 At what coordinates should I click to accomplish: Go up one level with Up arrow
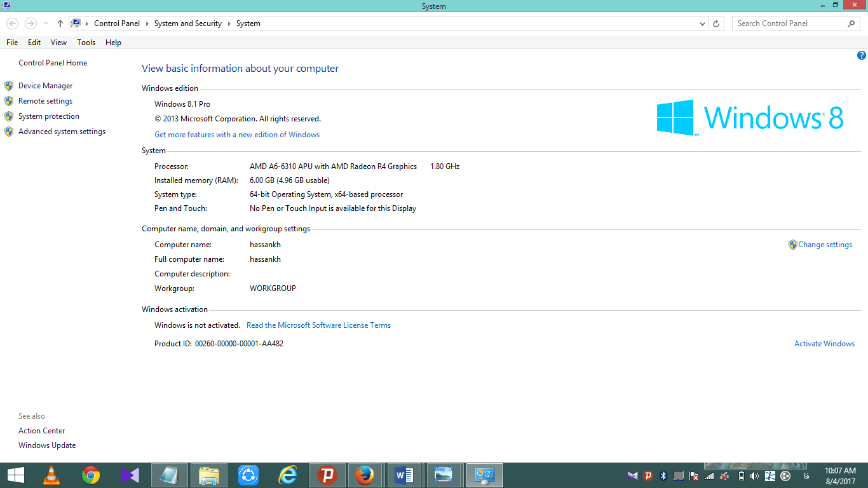(60, 24)
